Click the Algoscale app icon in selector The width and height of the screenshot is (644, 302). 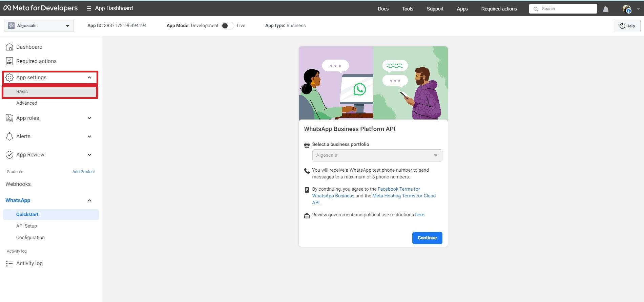(x=11, y=26)
